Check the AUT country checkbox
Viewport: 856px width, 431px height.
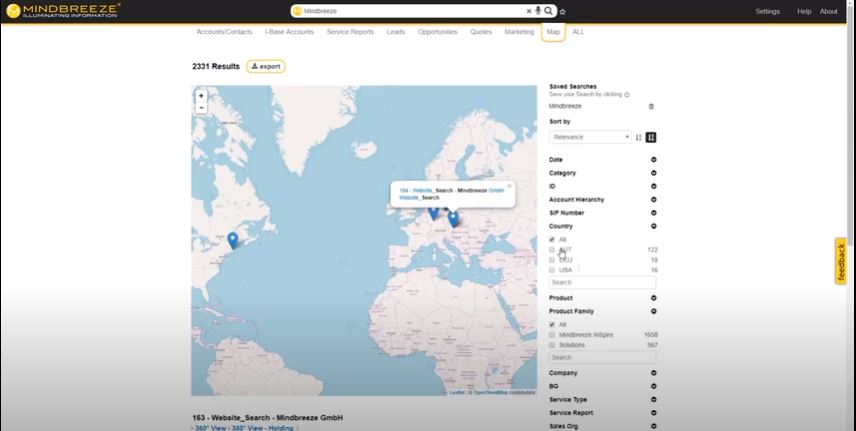tap(552, 250)
